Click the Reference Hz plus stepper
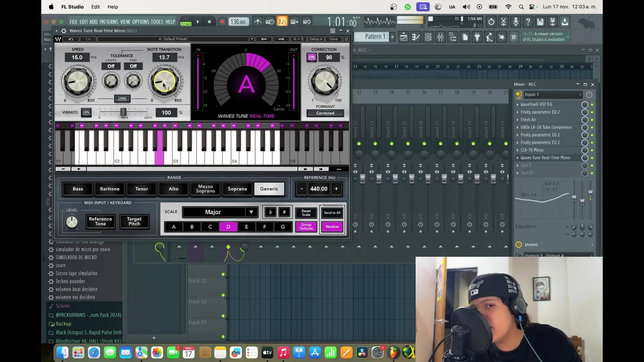The width and height of the screenshot is (644, 362). click(x=336, y=189)
